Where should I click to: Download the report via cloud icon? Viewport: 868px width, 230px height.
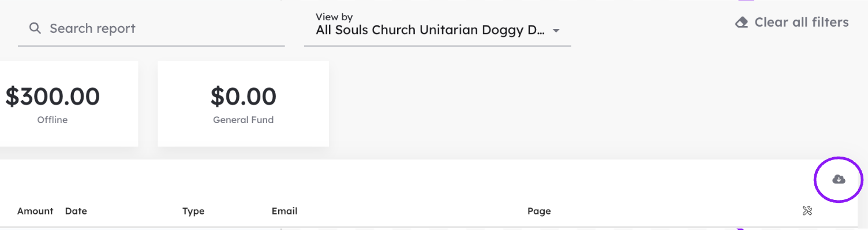[x=839, y=180]
